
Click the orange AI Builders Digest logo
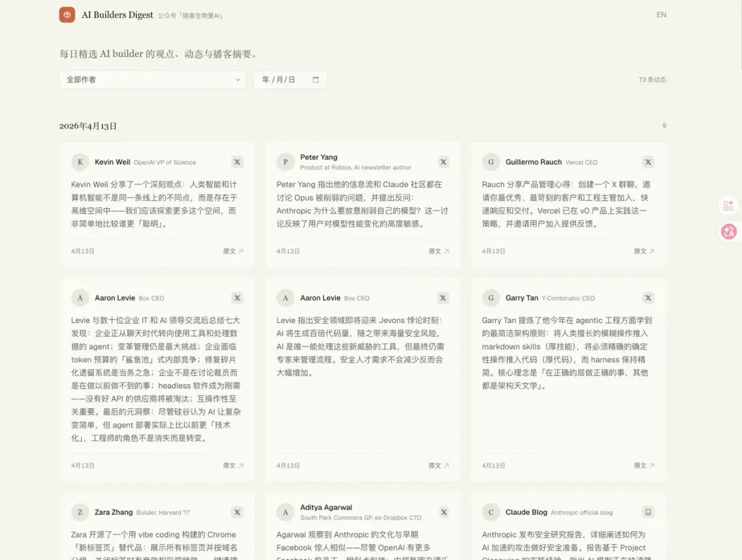click(x=67, y=14)
